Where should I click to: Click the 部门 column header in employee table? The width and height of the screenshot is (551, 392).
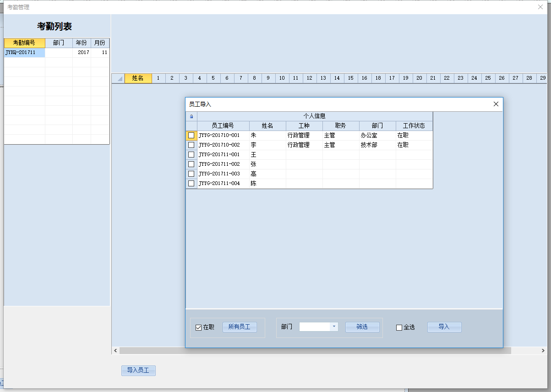377,126
